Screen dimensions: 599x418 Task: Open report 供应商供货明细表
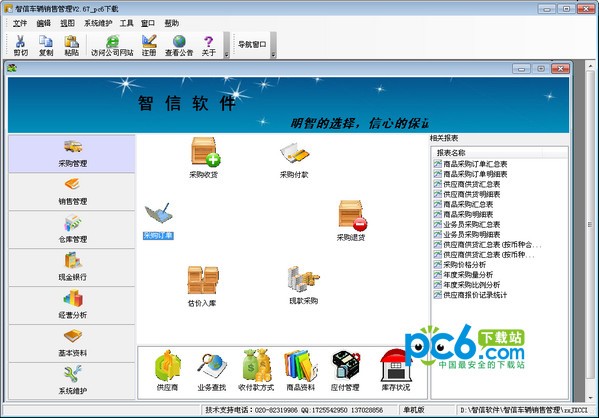point(467,194)
